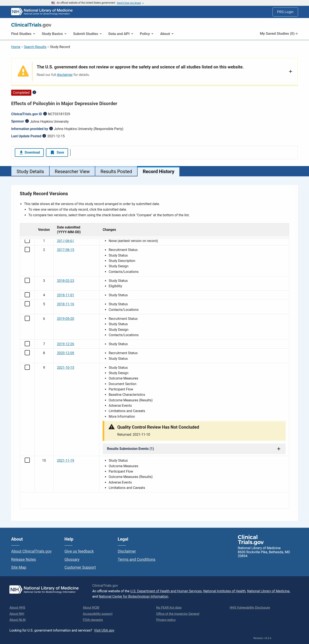Click the ClinicalTrials.gov site logo
The image size is (309, 644).
31,25
